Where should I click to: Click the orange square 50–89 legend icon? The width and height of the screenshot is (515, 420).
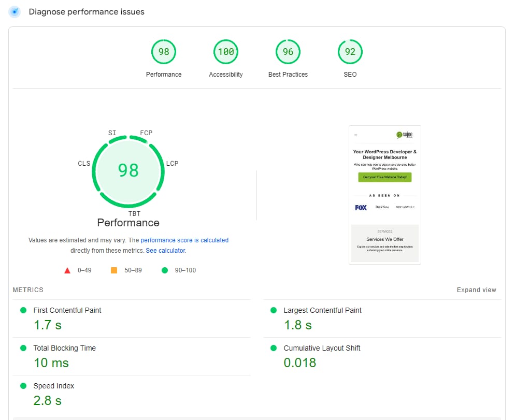[114, 270]
